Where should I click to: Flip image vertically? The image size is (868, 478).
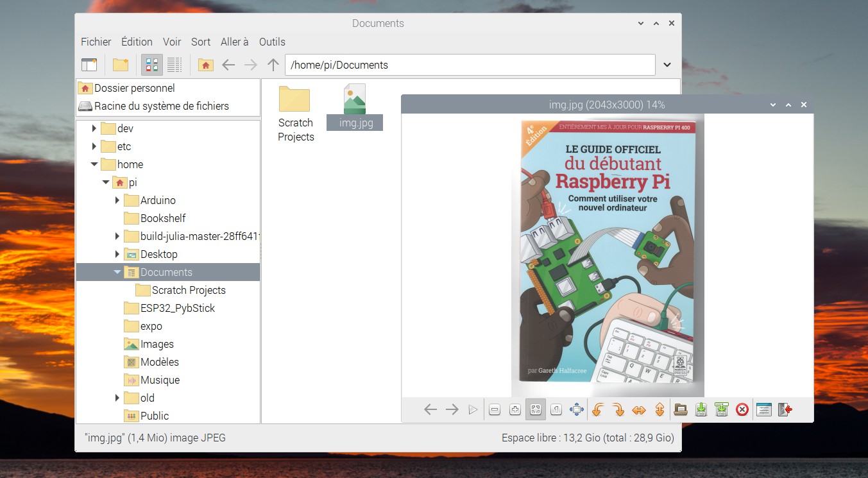[659, 409]
